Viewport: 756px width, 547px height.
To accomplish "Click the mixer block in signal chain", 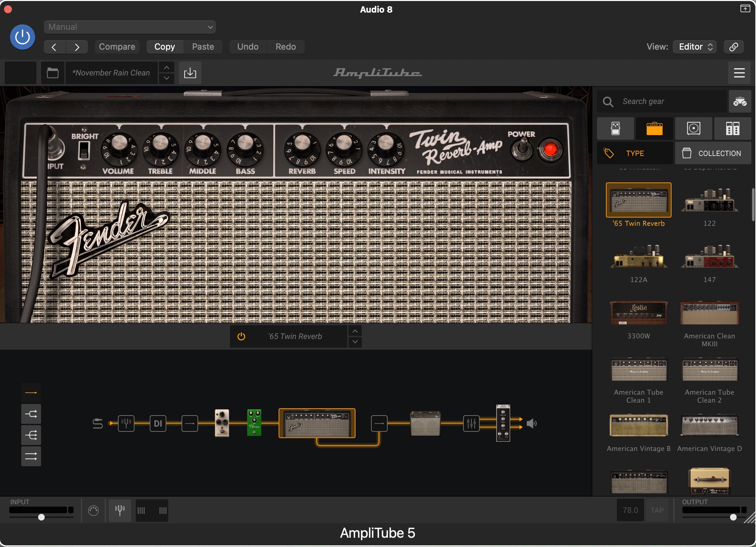I will point(471,424).
